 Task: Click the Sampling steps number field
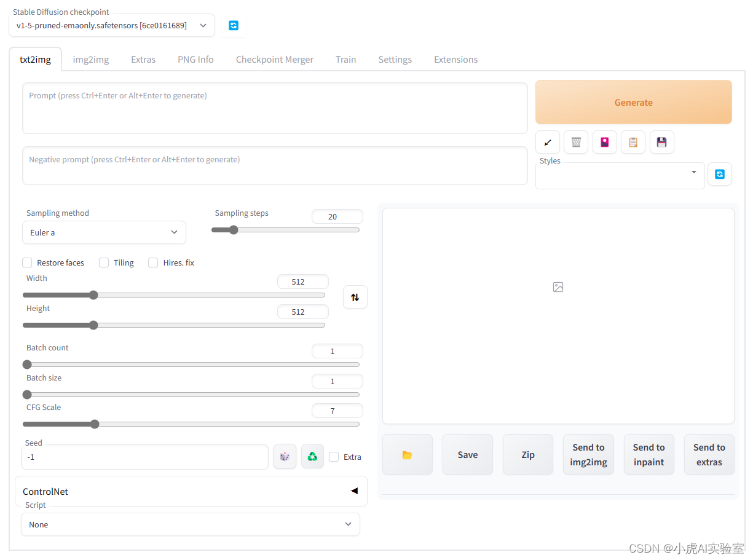pos(337,216)
